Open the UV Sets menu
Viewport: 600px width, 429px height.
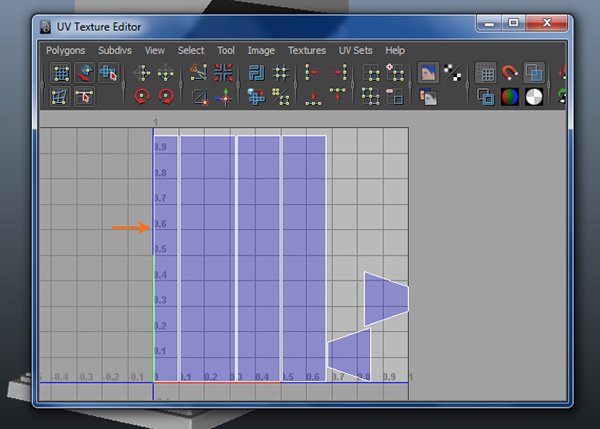(355, 50)
